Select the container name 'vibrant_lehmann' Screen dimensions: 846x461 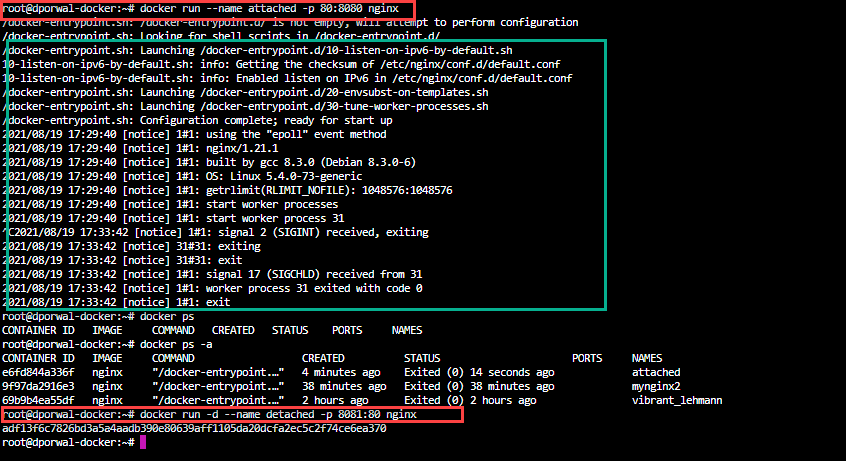pyautogui.click(x=677, y=401)
